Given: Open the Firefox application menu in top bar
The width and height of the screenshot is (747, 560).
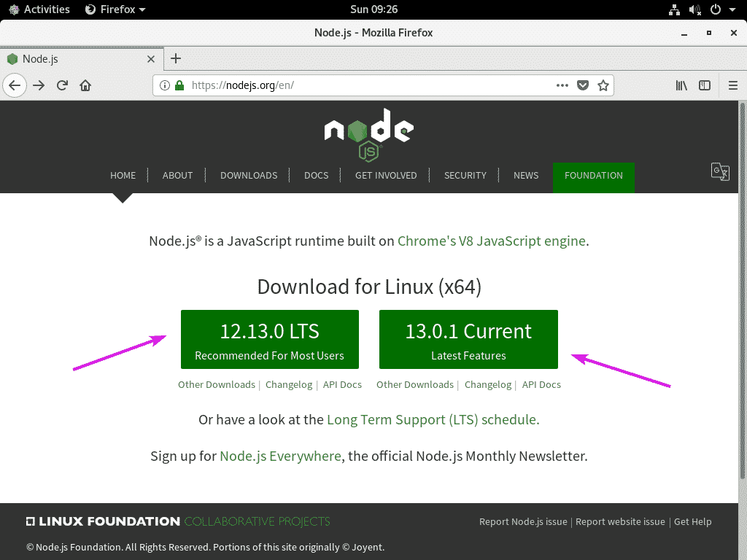Looking at the screenshot, I should pyautogui.click(x=115, y=9).
